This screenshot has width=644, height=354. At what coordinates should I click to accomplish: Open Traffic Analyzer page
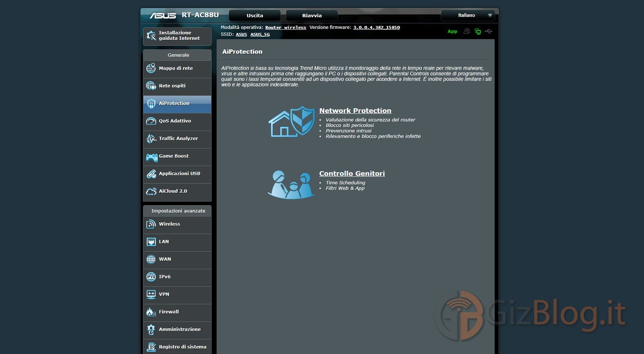pyautogui.click(x=177, y=139)
